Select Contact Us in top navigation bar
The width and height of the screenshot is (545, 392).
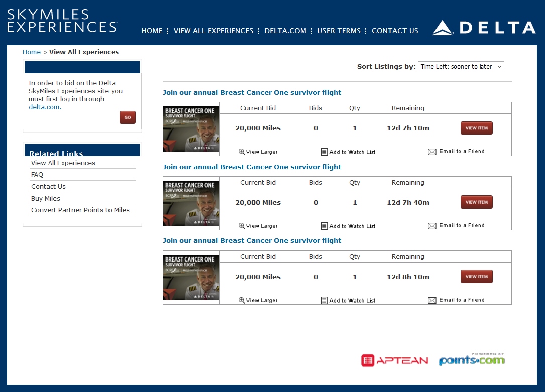395,31
